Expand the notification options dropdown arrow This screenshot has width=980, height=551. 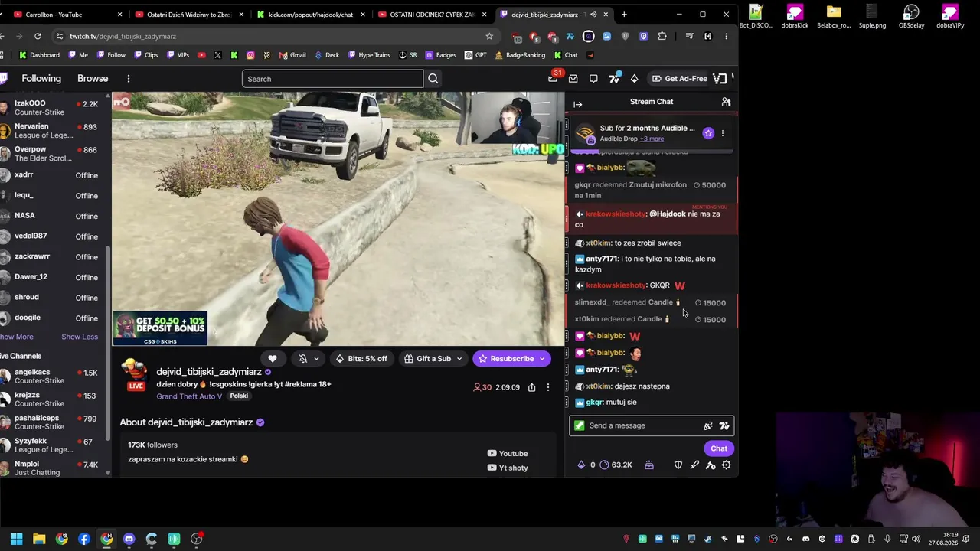click(x=316, y=359)
